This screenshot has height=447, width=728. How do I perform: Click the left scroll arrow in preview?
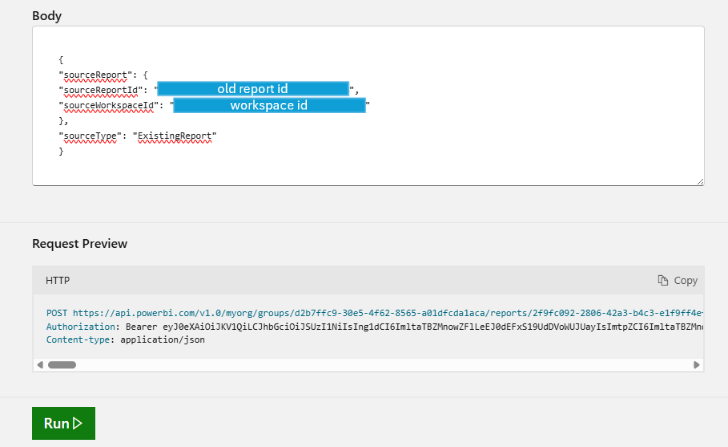point(41,365)
